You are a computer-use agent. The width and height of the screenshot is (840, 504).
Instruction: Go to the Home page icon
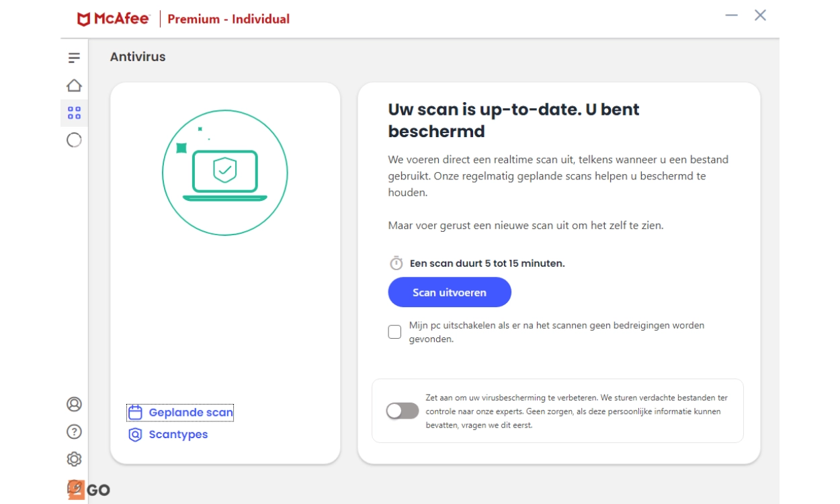coord(74,85)
